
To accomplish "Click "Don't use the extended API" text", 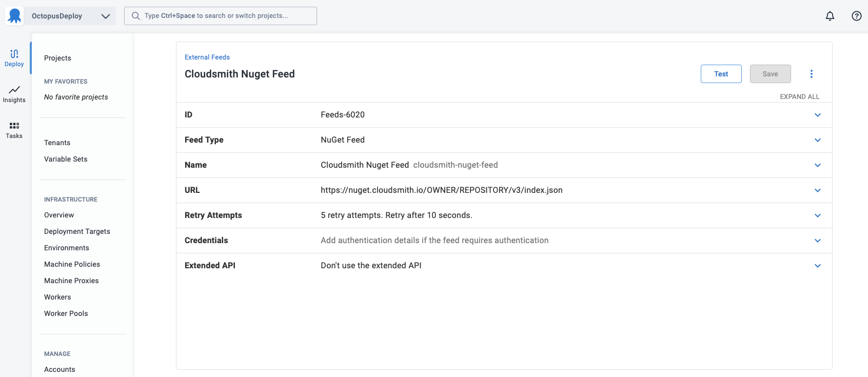I will pyautogui.click(x=371, y=266).
